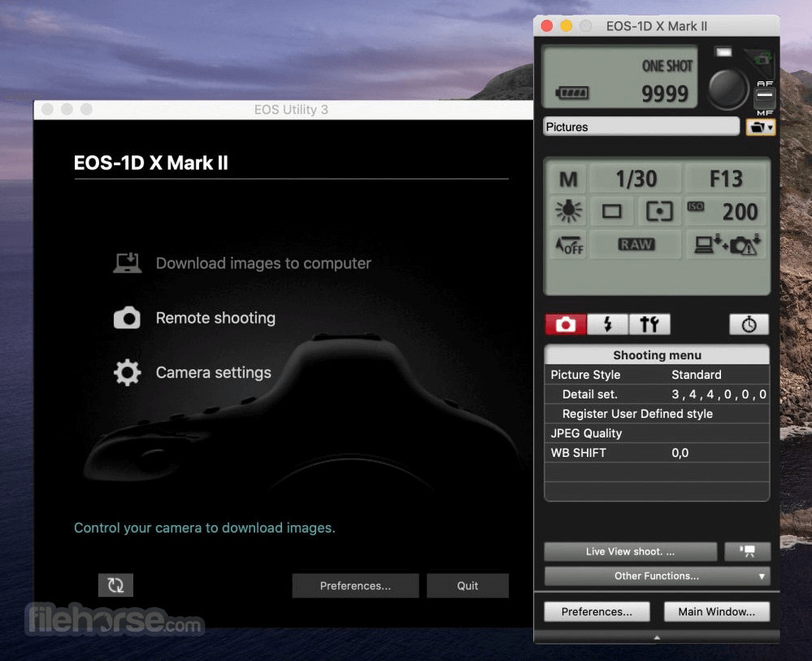This screenshot has width=812, height=661.
Task: Switch to the flash control tab
Action: [x=607, y=324]
